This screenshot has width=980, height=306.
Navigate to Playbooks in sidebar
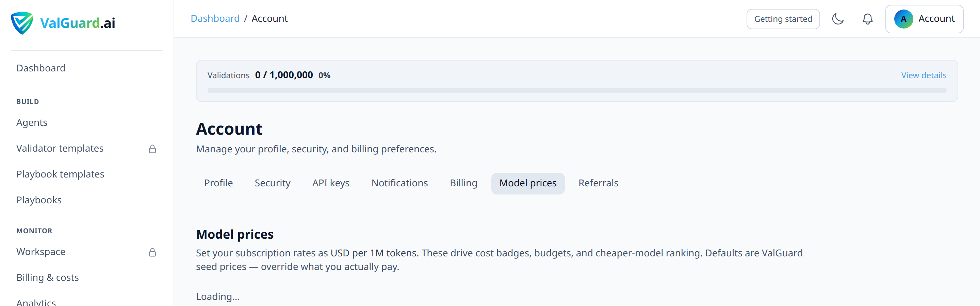click(x=87, y=200)
